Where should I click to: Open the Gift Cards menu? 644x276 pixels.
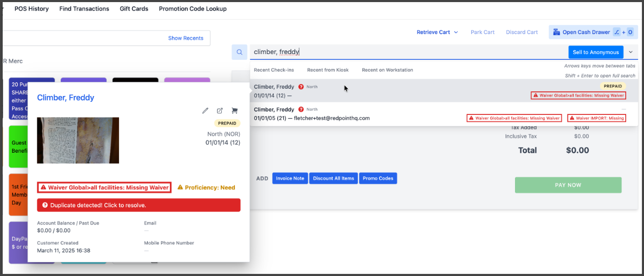tap(134, 8)
